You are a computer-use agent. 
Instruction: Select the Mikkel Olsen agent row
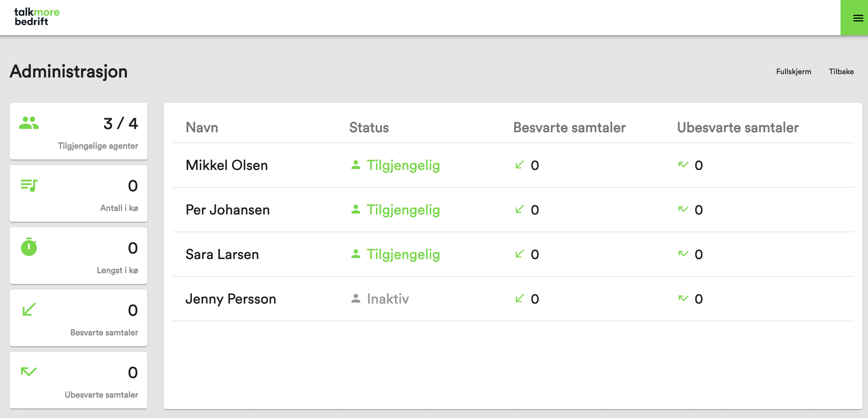[x=227, y=165]
